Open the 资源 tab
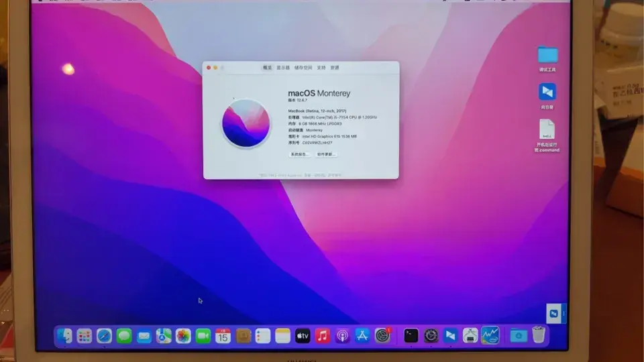Screen dimensions: 644x362 [x=335, y=68]
